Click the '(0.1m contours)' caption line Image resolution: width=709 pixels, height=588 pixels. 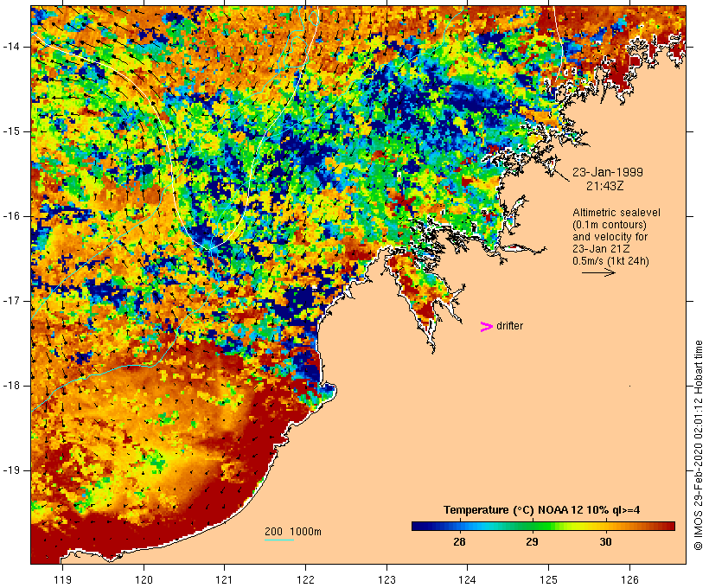610,225
